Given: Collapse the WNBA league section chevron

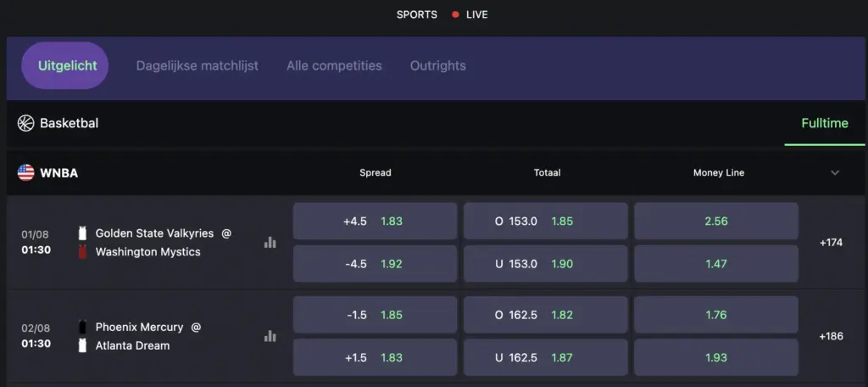Looking at the screenshot, I should click(835, 173).
